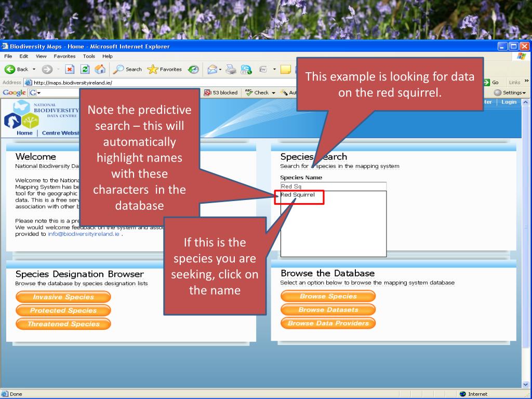Click the page scrollbar down arrow

click(526, 384)
